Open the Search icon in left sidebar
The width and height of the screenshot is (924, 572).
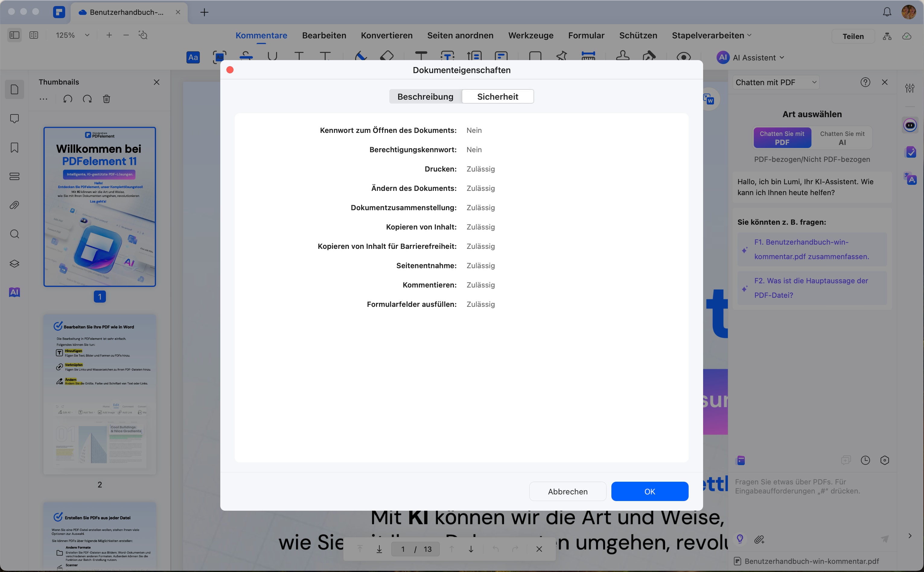[14, 234]
